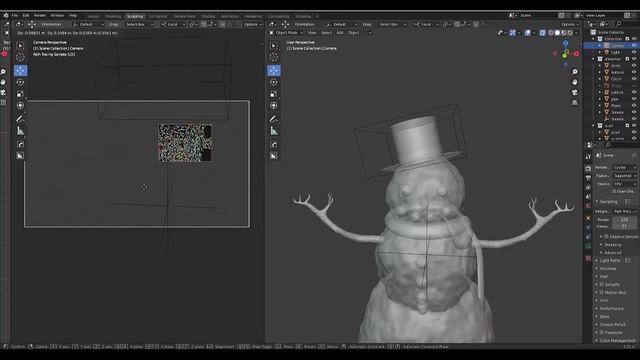Open the Tool properties tab icon
The height and width of the screenshot is (360, 640).
click(588, 157)
